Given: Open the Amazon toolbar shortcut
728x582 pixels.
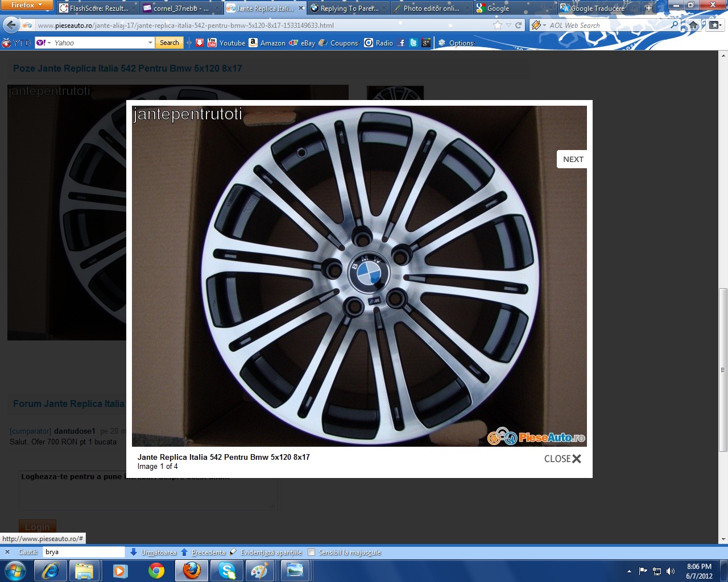Looking at the screenshot, I should (x=267, y=43).
